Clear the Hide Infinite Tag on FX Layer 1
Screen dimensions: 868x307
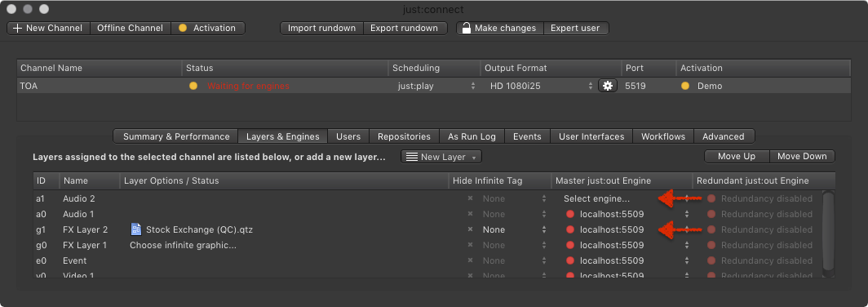[470, 245]
